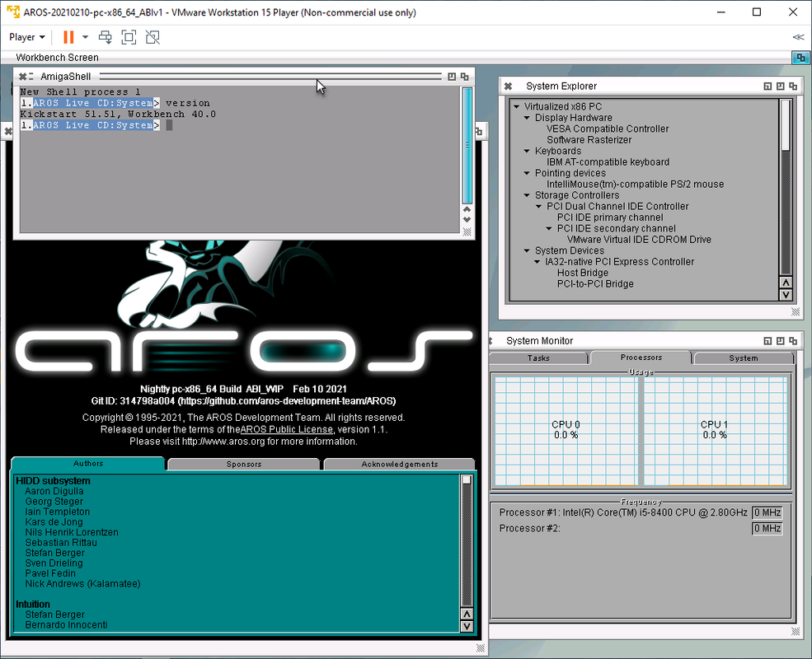The image size is (812, 659).
Task: Click the CPU 0 usage graph
Action: coord(566,431)
